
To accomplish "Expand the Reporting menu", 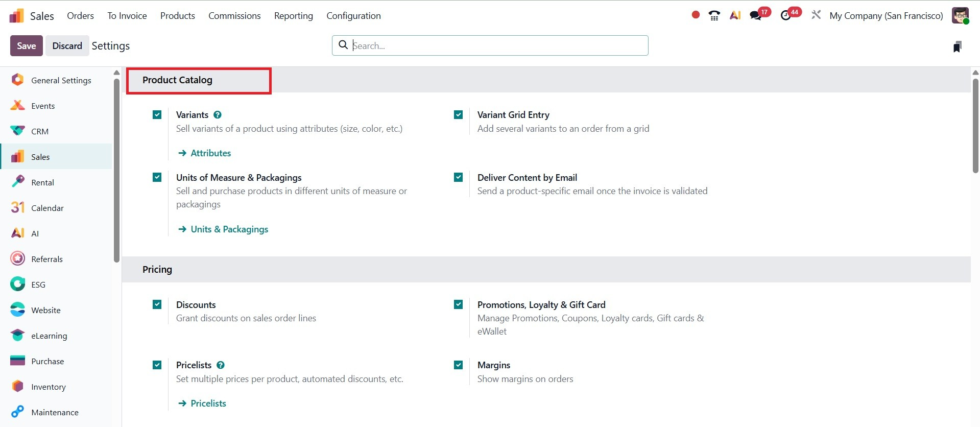I will [293, 16].
